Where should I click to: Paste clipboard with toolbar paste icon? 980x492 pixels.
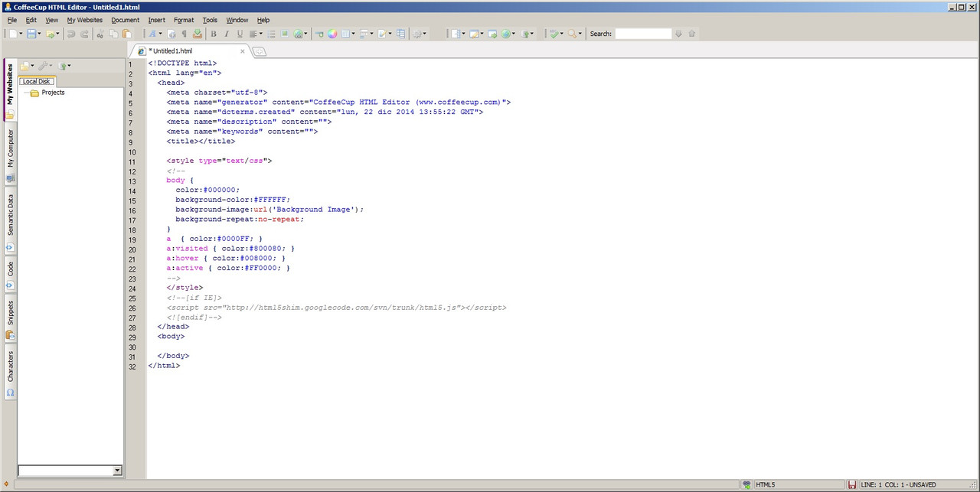click(127, 34)
